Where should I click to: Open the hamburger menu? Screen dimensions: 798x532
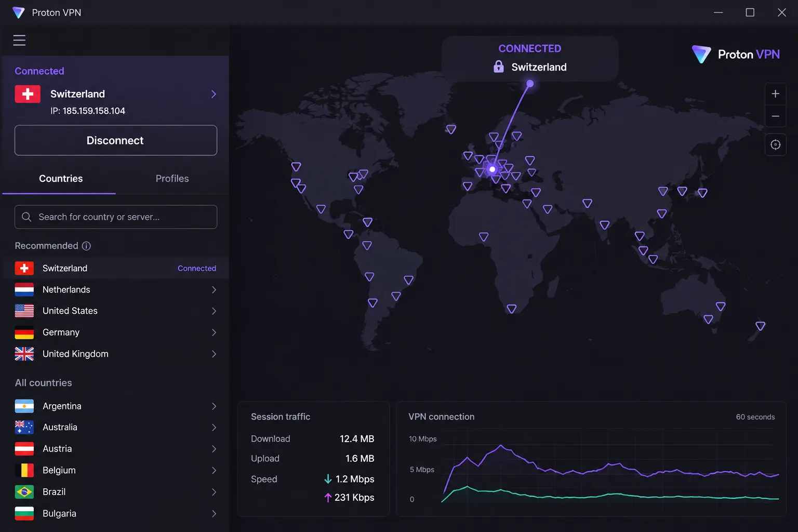point(19,40)
